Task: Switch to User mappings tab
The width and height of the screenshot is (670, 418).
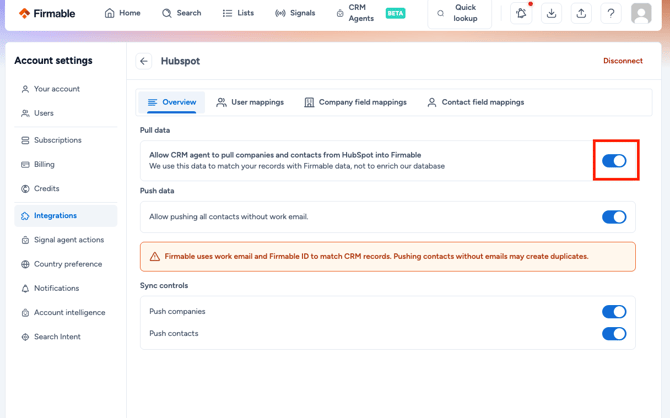Action: pos(250,102)
